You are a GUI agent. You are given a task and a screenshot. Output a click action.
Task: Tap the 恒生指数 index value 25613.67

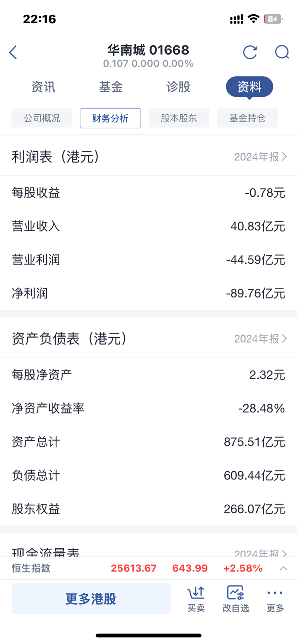click(x=133, y=568)
